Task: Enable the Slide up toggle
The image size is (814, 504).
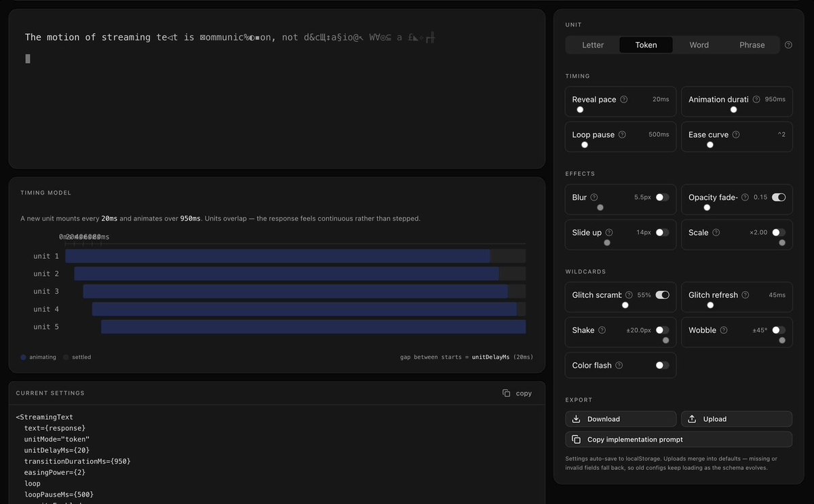Action: click(x=662, y=232)
